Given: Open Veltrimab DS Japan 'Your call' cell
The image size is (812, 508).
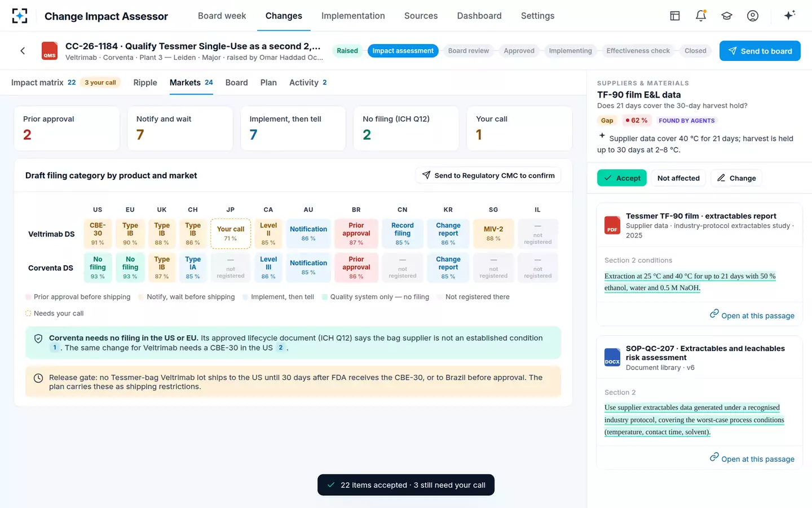Looking at the screenshot, I should point(231,234).
